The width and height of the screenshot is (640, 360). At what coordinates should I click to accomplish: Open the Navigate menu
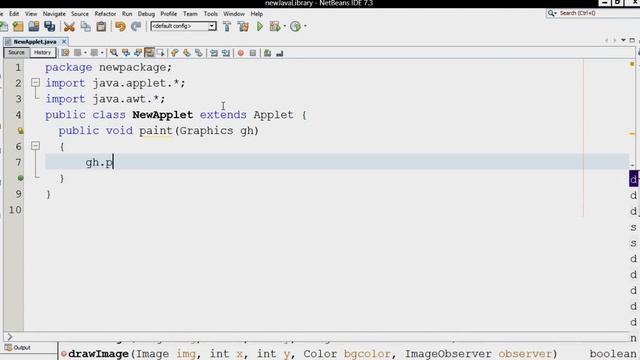pos(54,14)
